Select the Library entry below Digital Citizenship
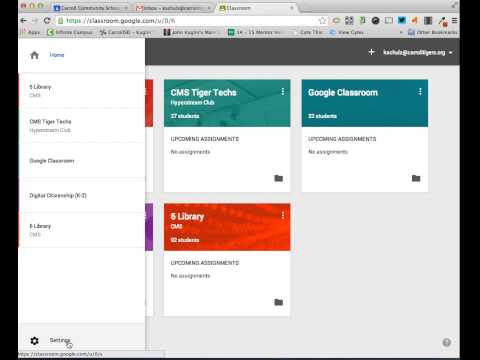480x360 pixels. pyautogui.click(x=82, y=230)
